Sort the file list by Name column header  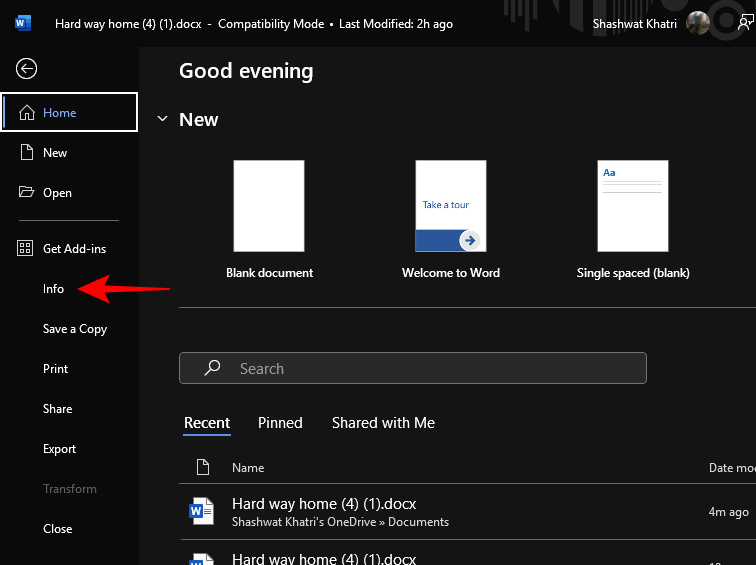pyautogui.click(x=248, y=467)
